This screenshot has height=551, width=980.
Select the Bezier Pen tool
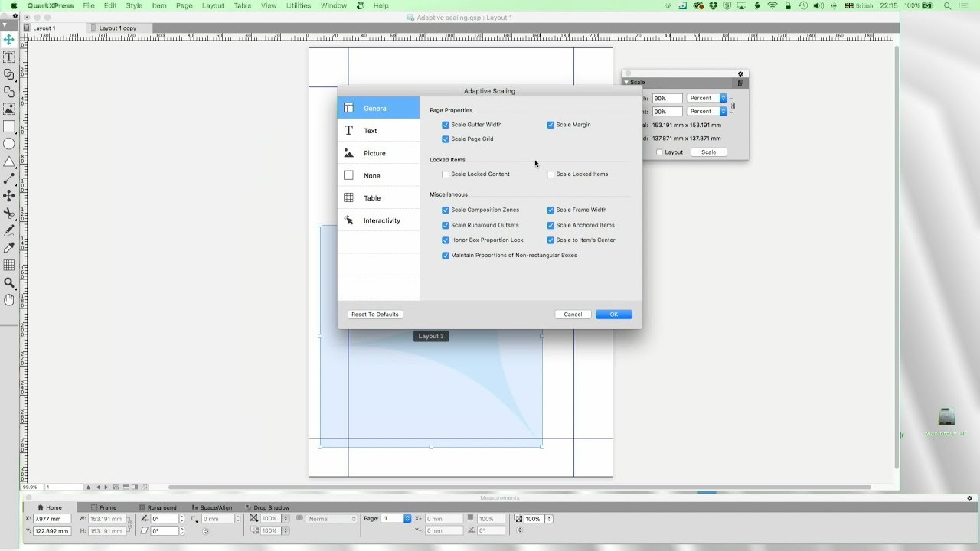[x=9, y=196]
